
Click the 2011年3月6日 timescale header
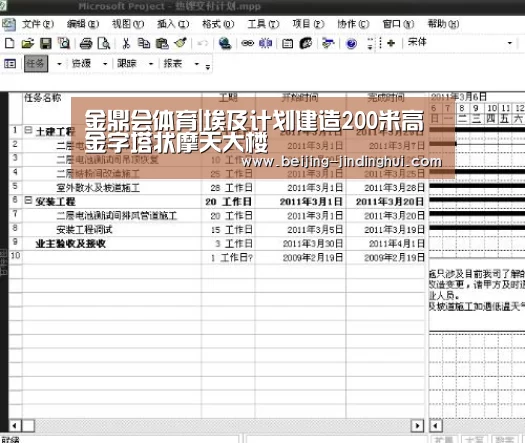pyautogui.click(x=459, y=97)
